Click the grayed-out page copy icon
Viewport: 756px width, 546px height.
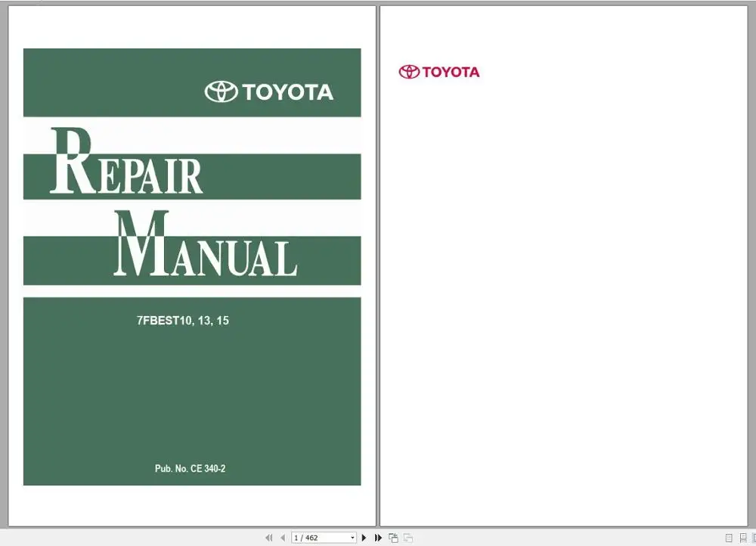pyautogui.click(x=407, y=537)
